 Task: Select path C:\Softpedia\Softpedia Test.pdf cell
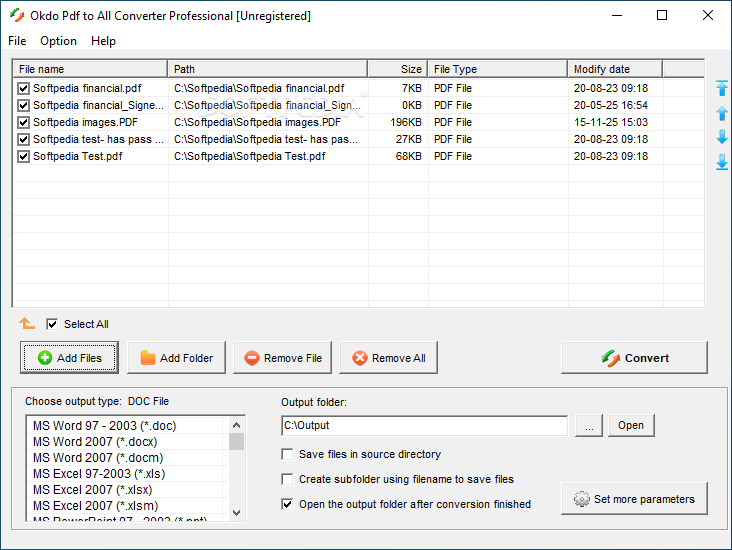(x=268, y=156)
